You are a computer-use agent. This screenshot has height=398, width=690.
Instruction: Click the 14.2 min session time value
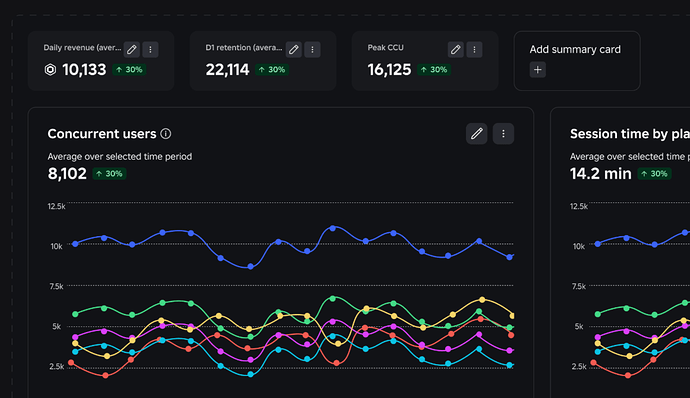tap(601, 173)
